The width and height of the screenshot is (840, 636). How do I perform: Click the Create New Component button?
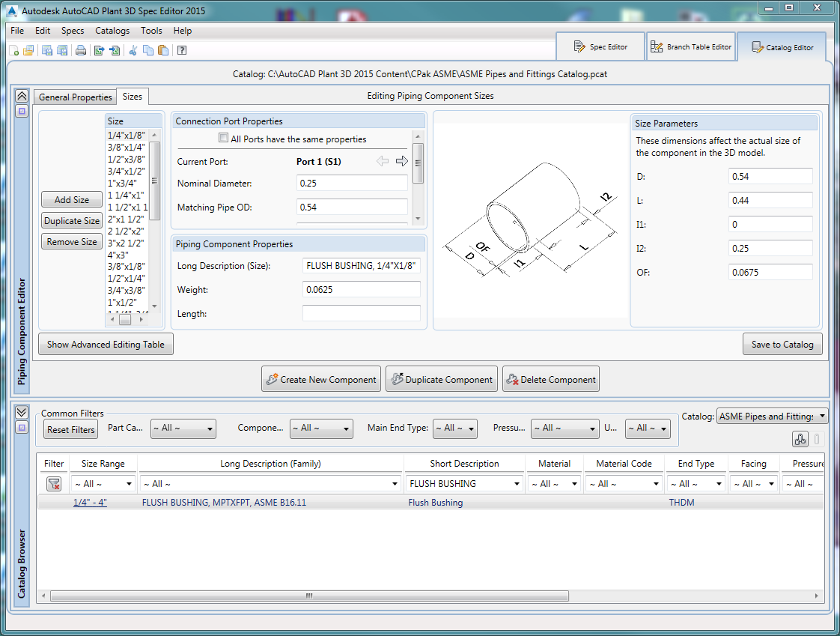coord(321,379)
